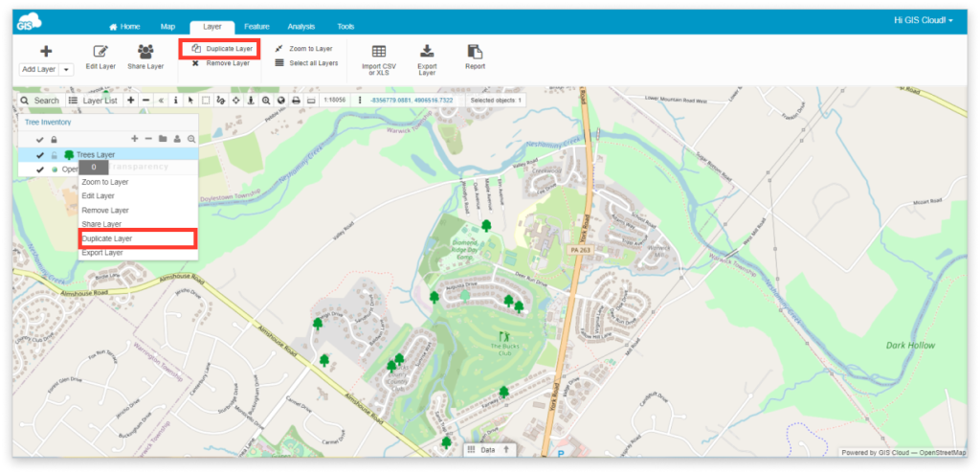Click the measure ruler icon
The image size is (980, 474).
click(x=311, y=100)
